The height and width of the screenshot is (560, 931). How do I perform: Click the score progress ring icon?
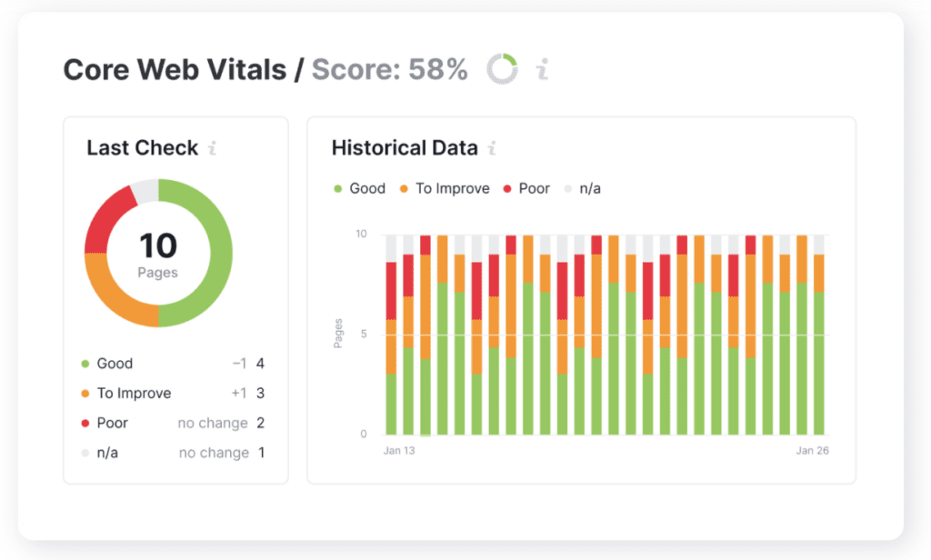[502, 69]
